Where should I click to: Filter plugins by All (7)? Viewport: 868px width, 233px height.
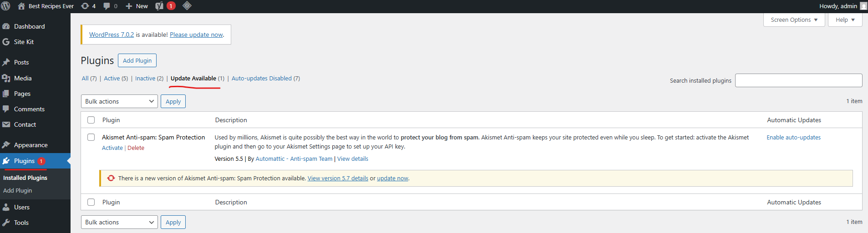coord(89,79)
